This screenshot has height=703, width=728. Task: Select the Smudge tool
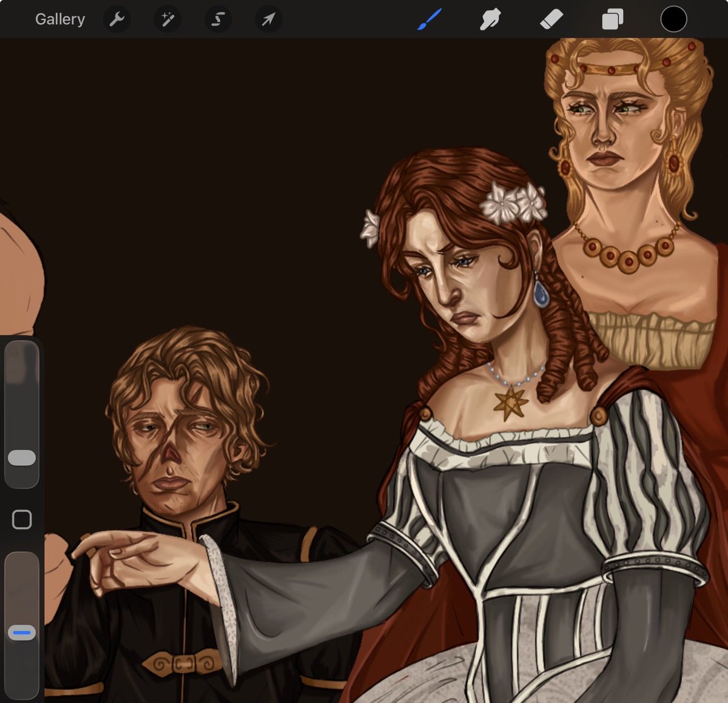(490, 19)
